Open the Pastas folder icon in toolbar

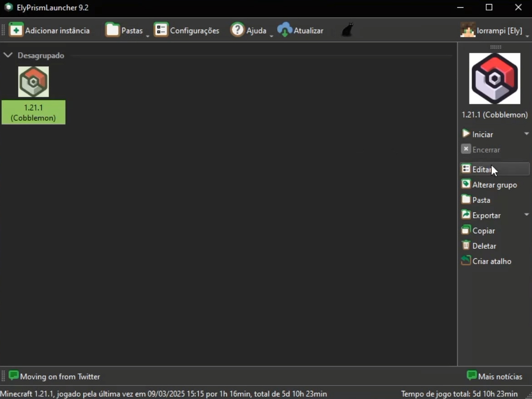pos(112,30)
